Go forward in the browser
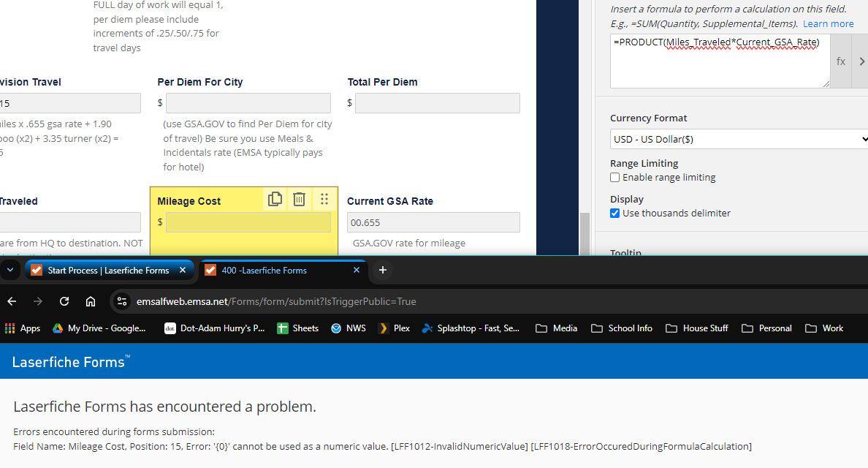Image resolution: width=868 pixels, height=468 pixels. 38,301
